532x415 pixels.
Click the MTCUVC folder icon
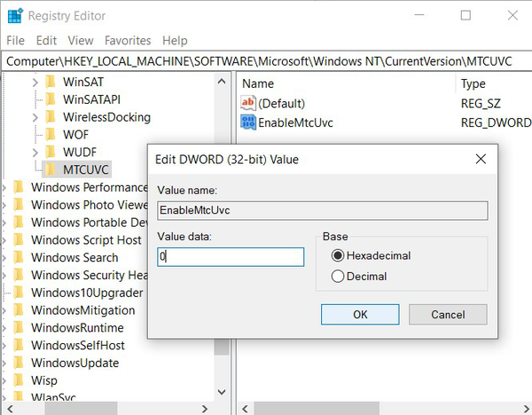(x=51, y=169)
